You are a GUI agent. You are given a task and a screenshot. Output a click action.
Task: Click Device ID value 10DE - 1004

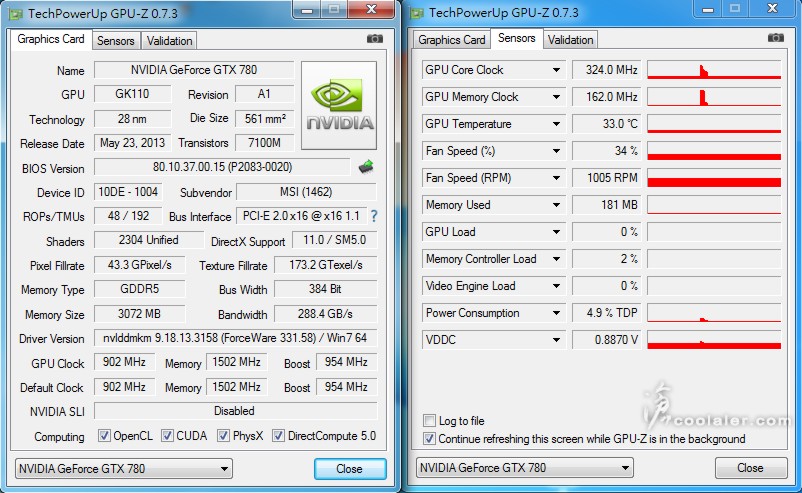[x=128, y=192]
